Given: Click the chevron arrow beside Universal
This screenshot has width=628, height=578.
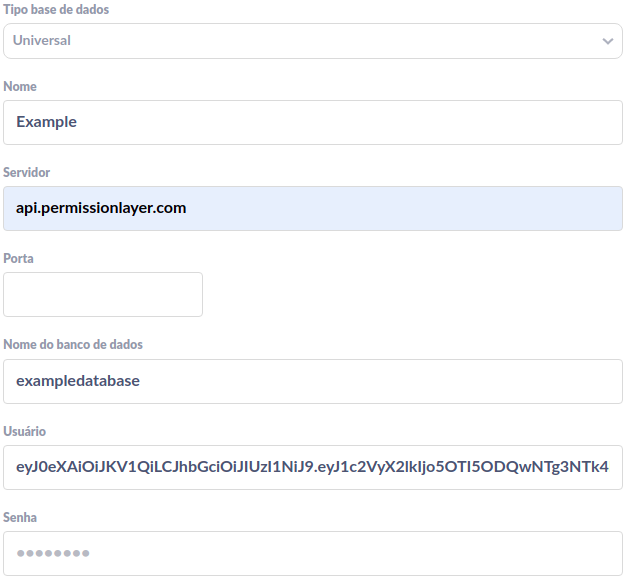Looking at the screenshot, I should (607, 41).
